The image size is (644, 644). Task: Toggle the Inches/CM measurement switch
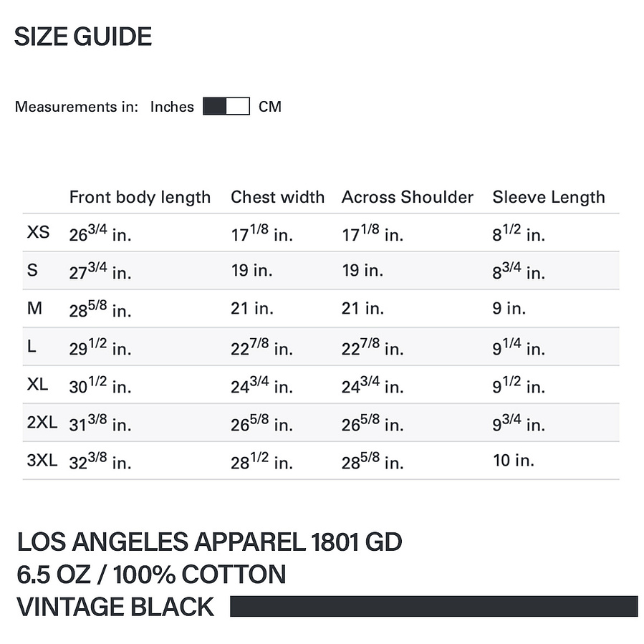coord(226,106)
